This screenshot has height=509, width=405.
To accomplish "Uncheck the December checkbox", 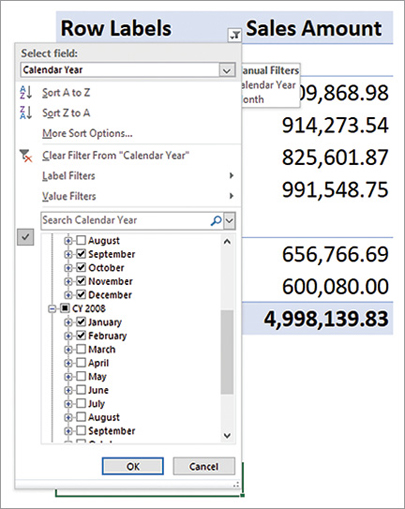I will click(x=81, y=295).
